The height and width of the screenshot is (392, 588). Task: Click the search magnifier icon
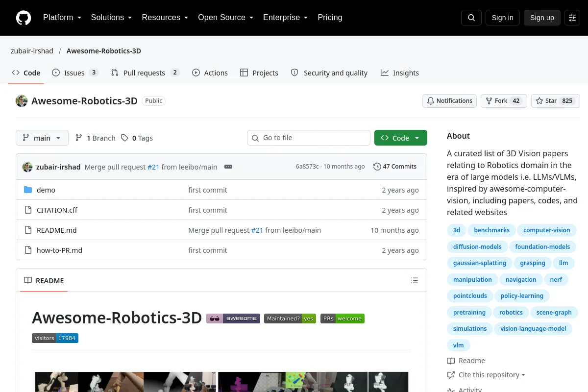471,18
